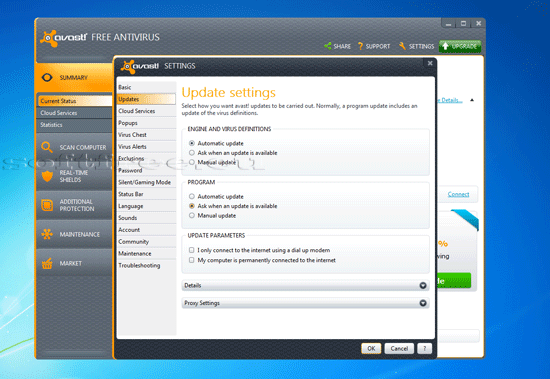Select Ask when update available for program
Image resolution: width=550 pixels, height=379 pixels.
[x=192, y=206]
